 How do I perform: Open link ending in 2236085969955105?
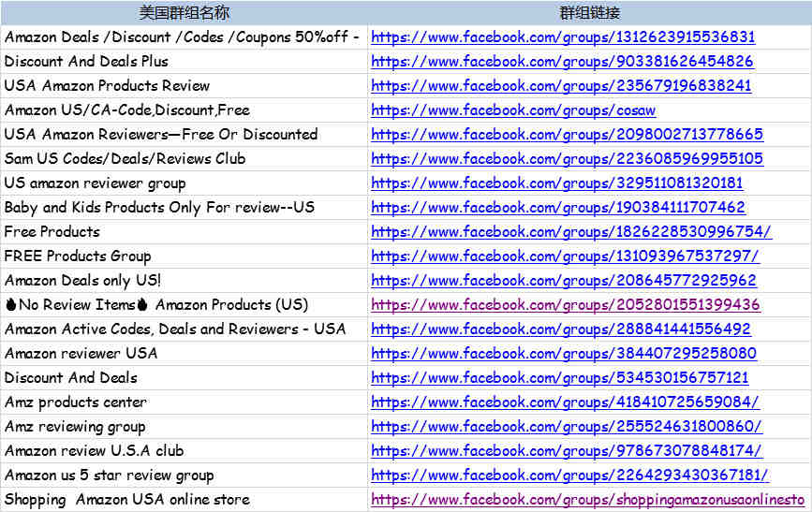[x=567, y=159]
